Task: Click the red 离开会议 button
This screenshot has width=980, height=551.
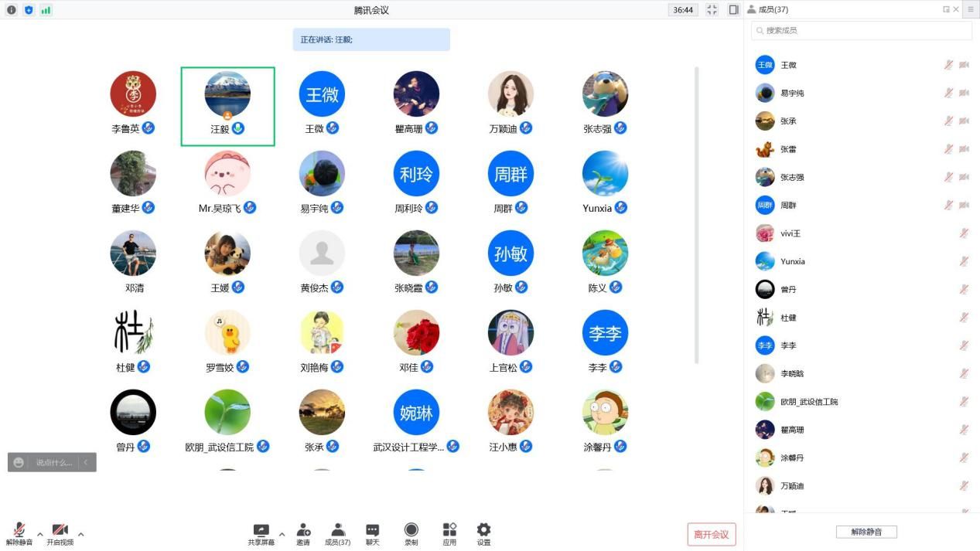Action: click(711, 534)
